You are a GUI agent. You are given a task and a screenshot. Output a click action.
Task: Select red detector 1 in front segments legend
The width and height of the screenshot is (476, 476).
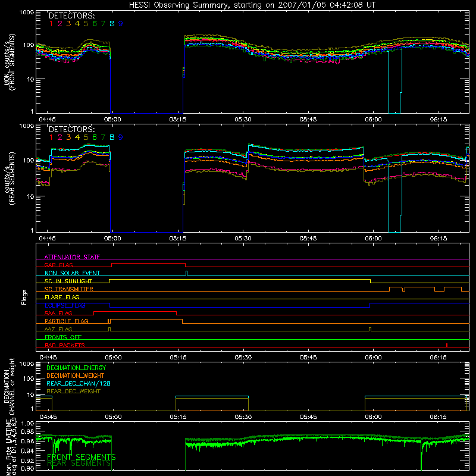pyautogui.click(x=51, y=24)
